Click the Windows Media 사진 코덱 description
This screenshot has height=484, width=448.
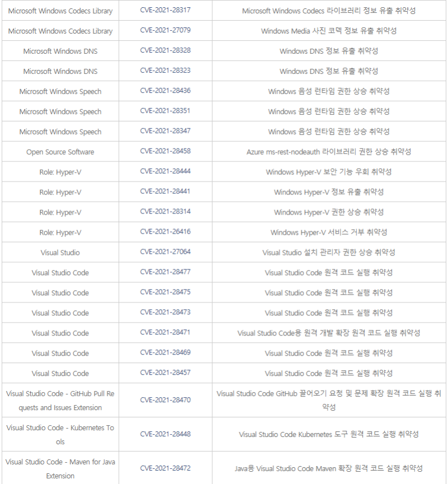[x=329, y=31]
